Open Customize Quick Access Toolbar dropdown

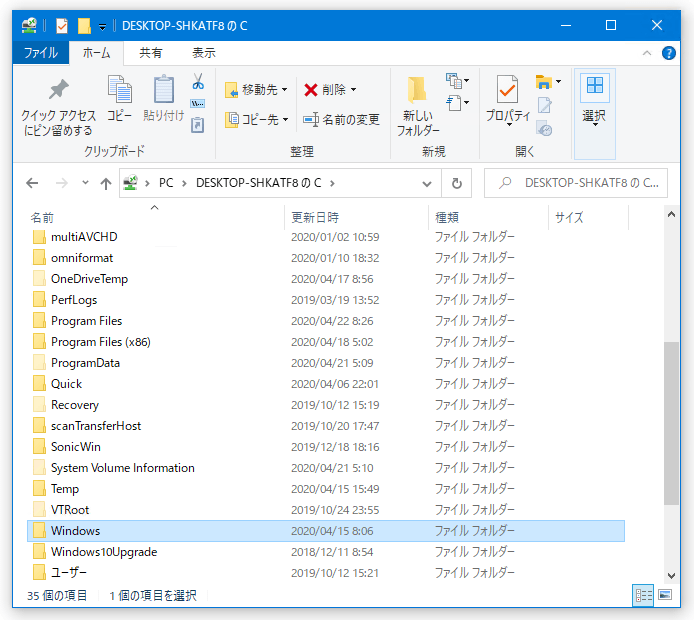102,27
